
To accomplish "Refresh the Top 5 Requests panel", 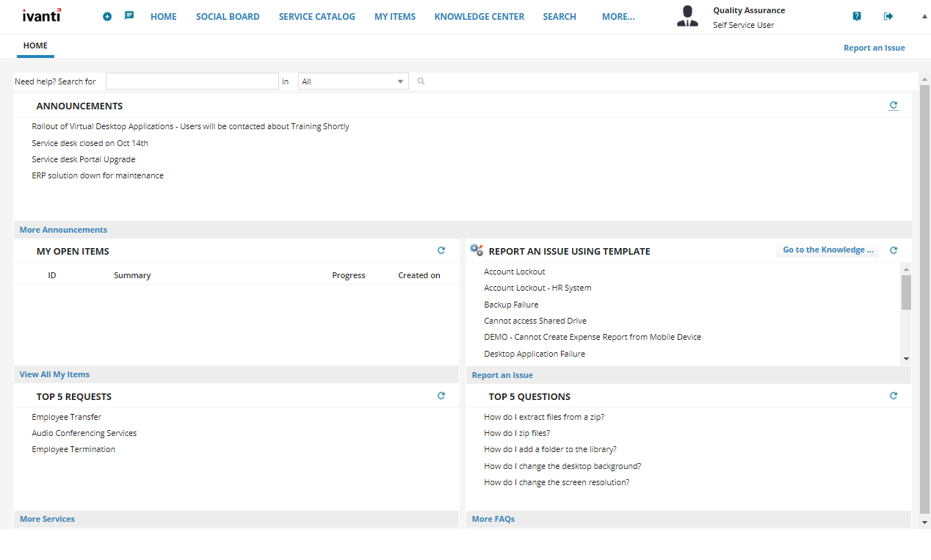I will (441, 395).
